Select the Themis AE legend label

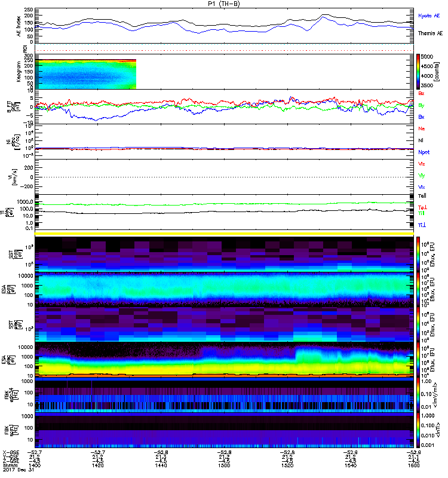pos(430,34)
